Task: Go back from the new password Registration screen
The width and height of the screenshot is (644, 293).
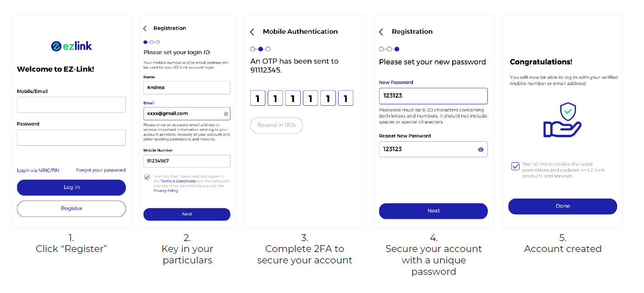Action: click(381, 32)
